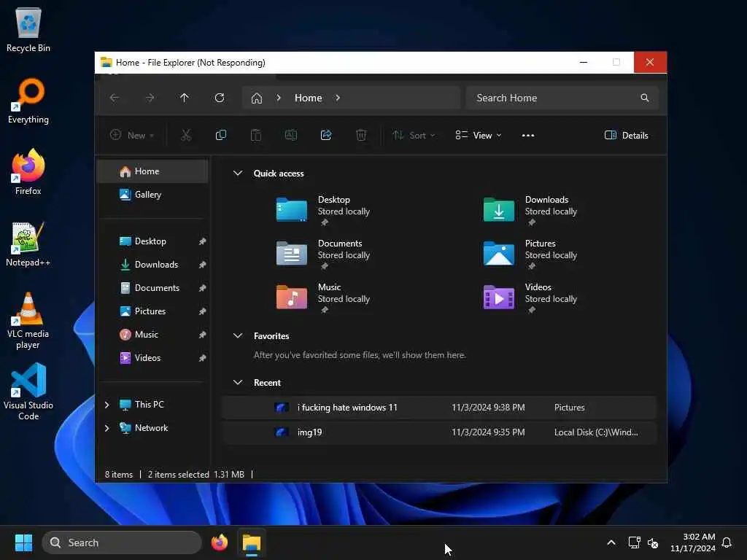Screen dimensions: 747x560
Task: Select Videos in navigation pane
Action: coord(152,358)
